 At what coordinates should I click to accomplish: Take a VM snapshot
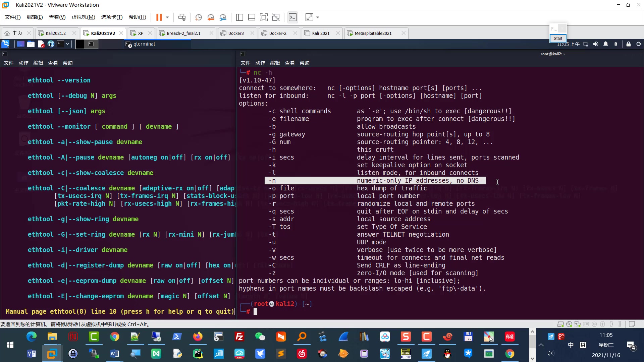click(198, 17)
